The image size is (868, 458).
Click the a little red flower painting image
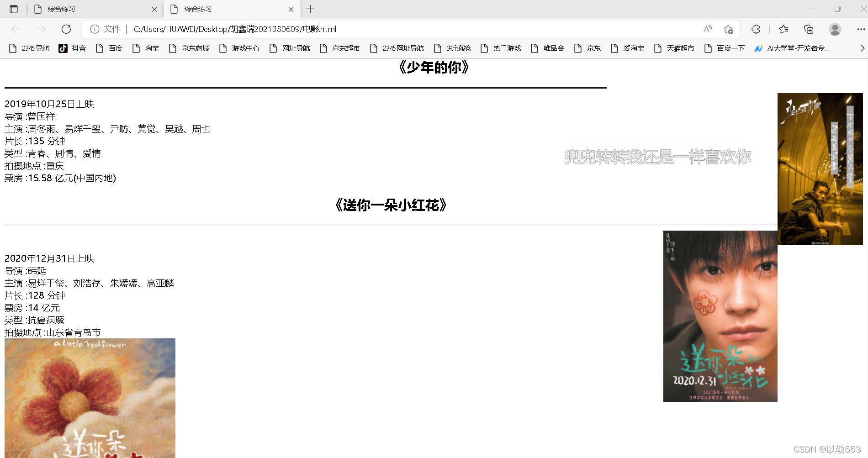click(x=90, y=398)
